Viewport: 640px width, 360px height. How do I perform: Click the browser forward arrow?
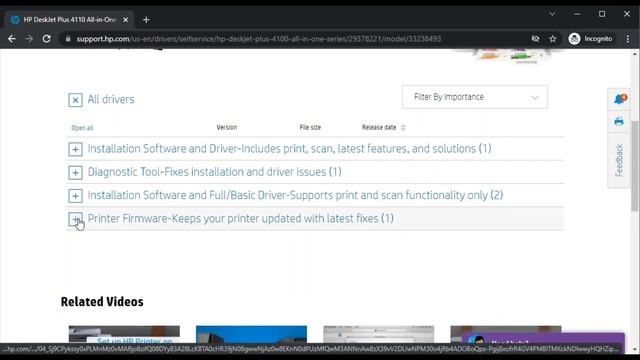tap(29, 39)
